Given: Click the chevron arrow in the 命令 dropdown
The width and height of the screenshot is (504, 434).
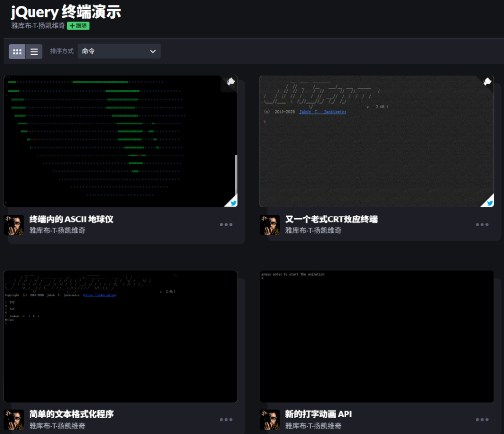Looking at the screenshot, I should [153, 51].
